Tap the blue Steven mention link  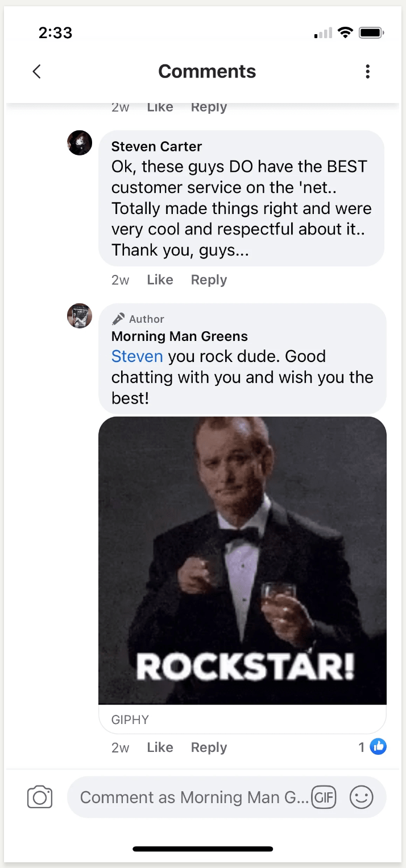[x=137, y=356]
